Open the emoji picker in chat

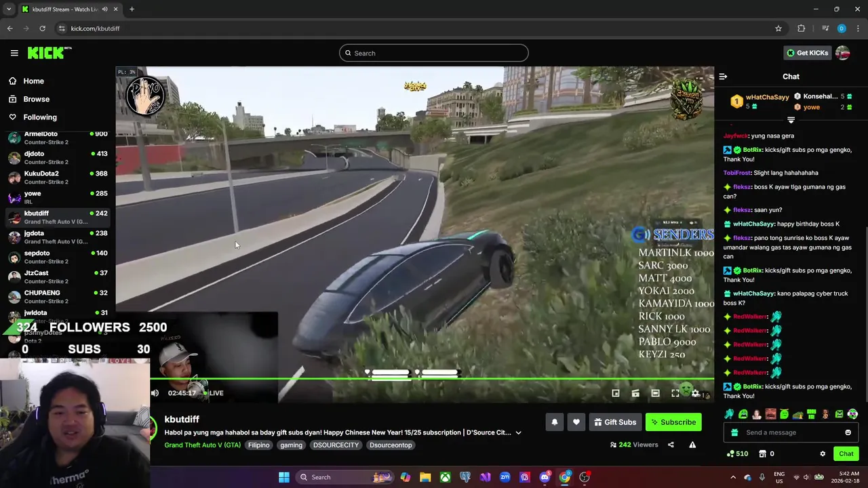pyautogui.click(x=848, y=432)
